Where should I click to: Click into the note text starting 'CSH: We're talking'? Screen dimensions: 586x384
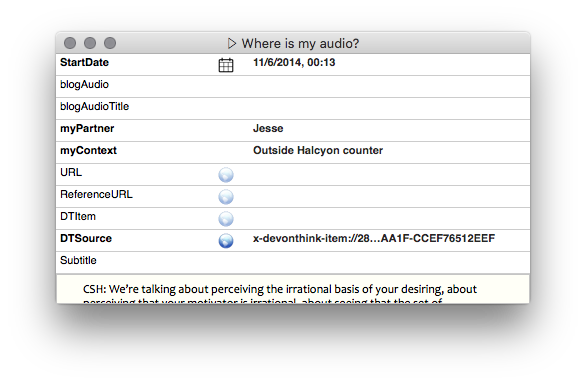280,289
